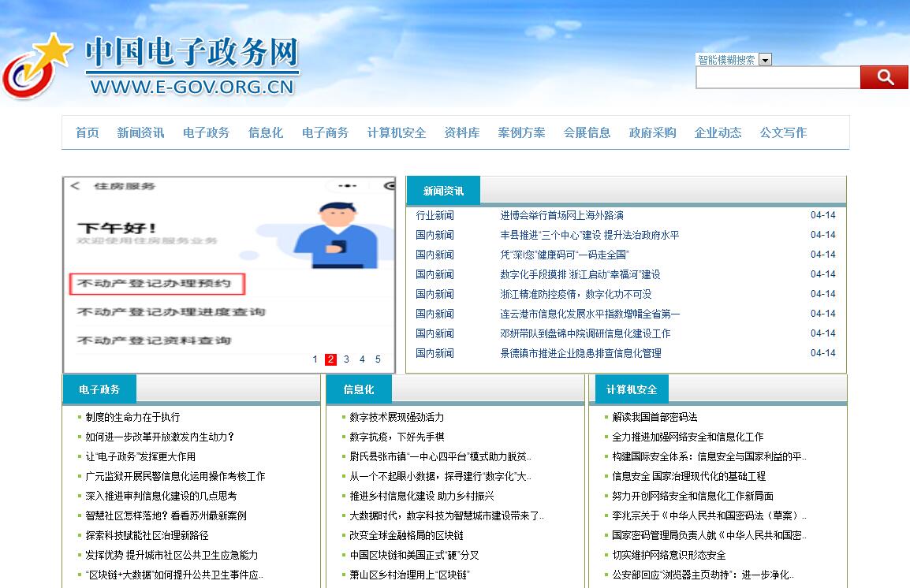This screenshot has width=910, height=588.
Task: Open the 电子政务 section header tab
Action: (x=99, y=389)
